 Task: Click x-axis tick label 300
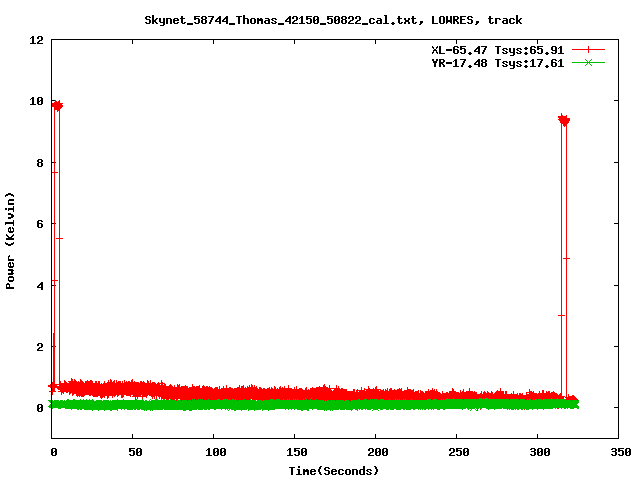point(540,452)
